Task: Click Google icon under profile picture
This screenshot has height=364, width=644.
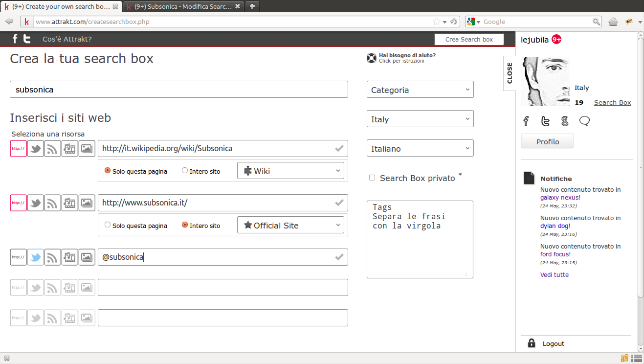Action: [565, 121]
